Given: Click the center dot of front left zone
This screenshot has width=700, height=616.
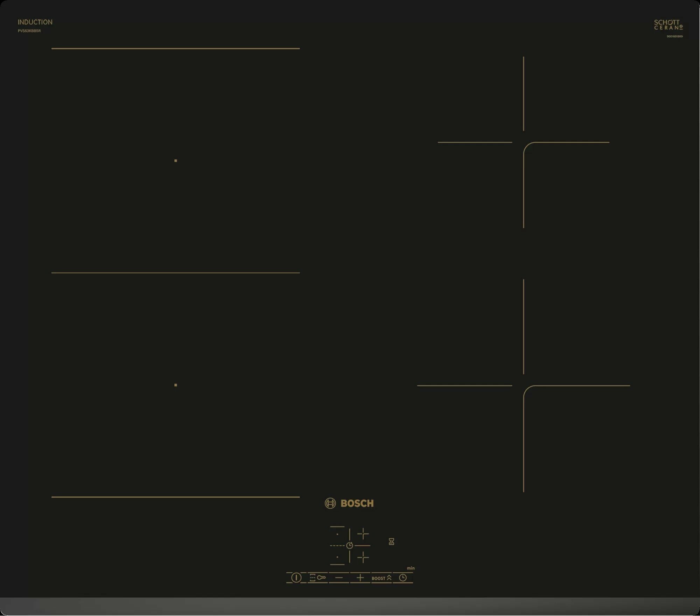Looking at the screenshot, I should (x=176, y=385).
